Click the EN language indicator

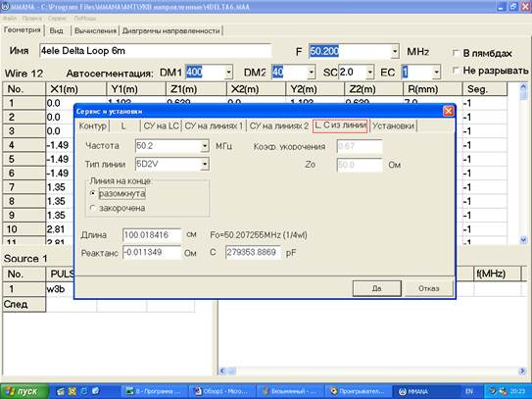469,391
